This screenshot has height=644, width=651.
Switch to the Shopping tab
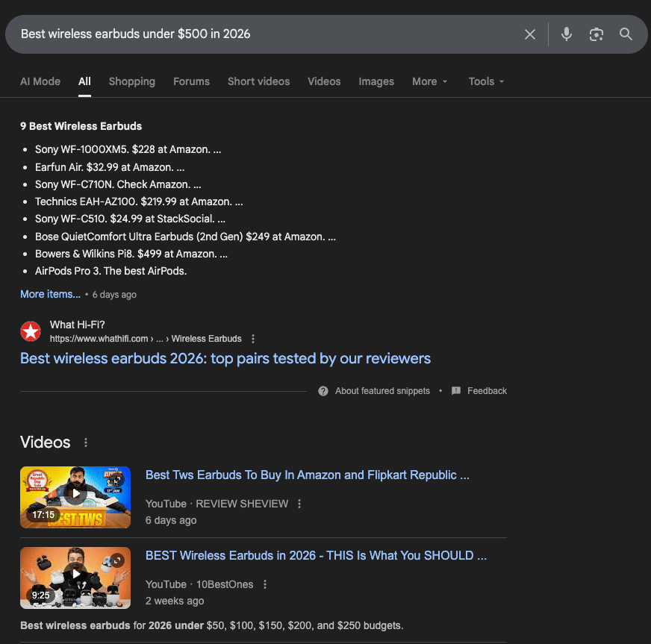pyautogui.click(x=131, y=81)
